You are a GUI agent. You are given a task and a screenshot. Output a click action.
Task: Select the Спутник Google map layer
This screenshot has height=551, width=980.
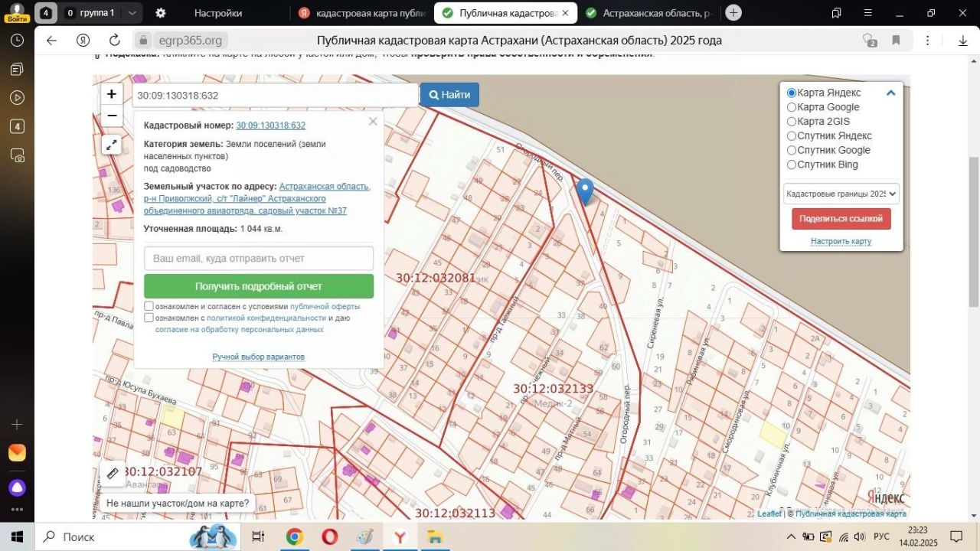792,150
